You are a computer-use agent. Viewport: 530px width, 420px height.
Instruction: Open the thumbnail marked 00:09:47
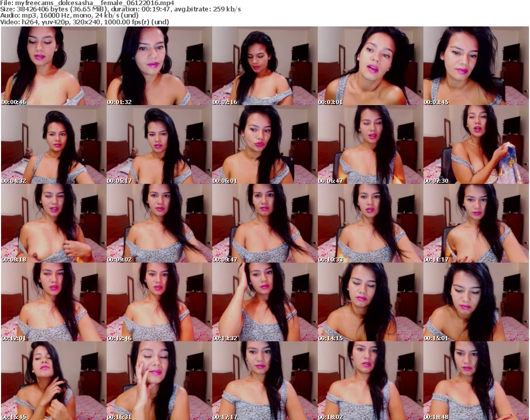[x=264, y=224]
